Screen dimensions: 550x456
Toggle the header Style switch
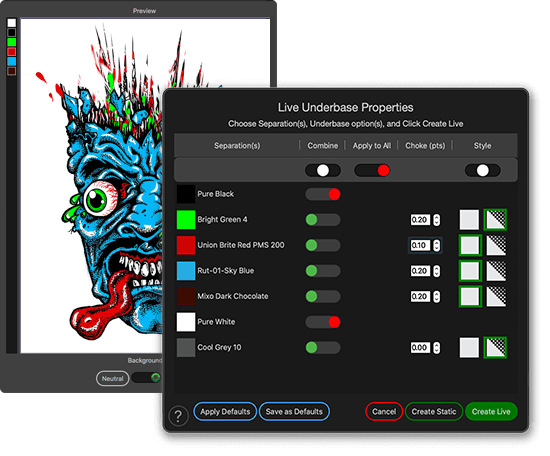[x=482, y=170]
